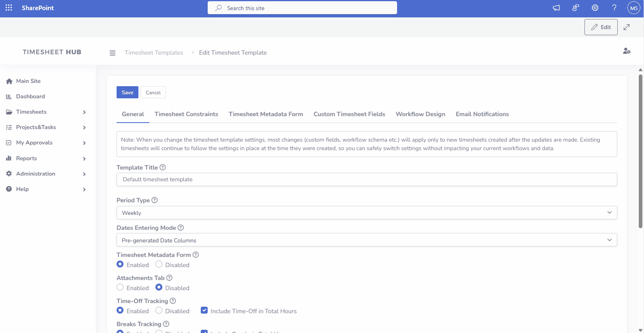Click the Time-Off Tracking help icon
644x333 pixels.
[173, 301]
